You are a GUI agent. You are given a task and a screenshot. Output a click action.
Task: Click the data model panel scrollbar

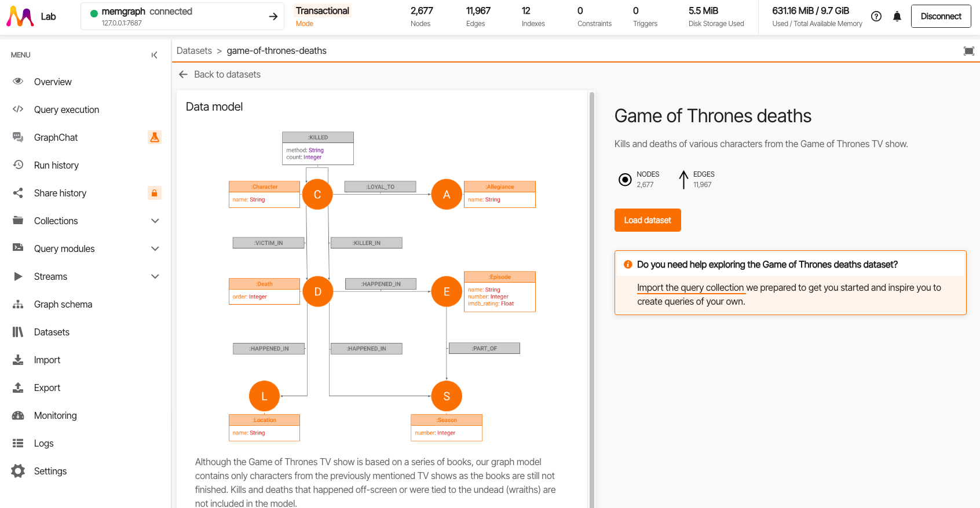(592, 299)
